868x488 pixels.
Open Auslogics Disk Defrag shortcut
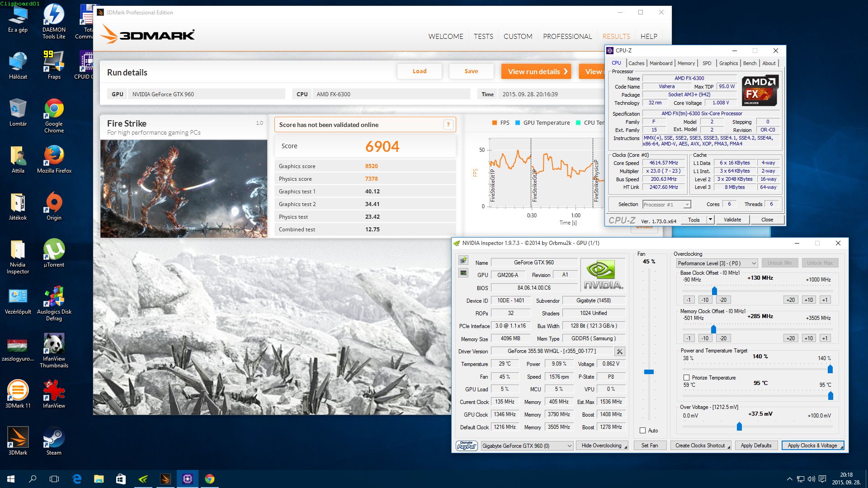point(54,304)
